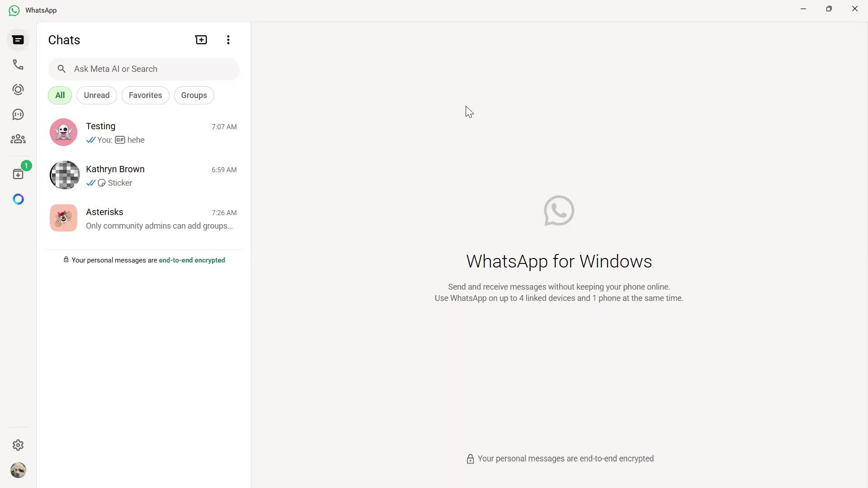Open the Asterisks community chat
The image size is (868, 488).
pyautogui.click(x=143, y=218)
